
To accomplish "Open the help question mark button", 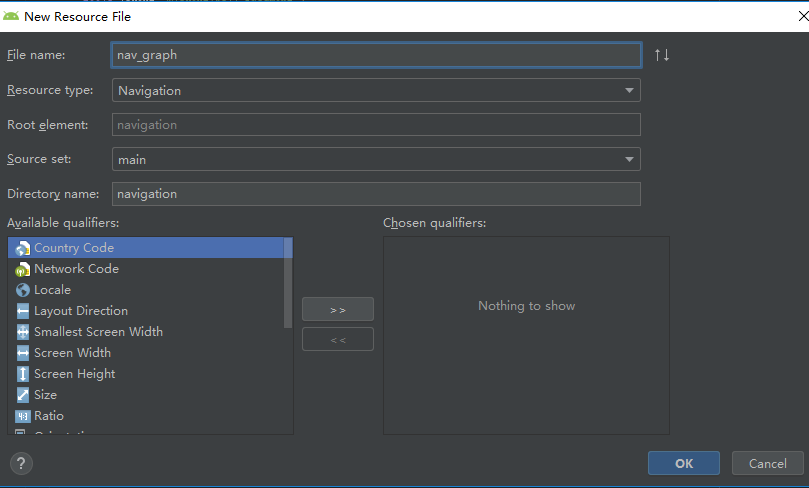I will (x=21, y=463).
